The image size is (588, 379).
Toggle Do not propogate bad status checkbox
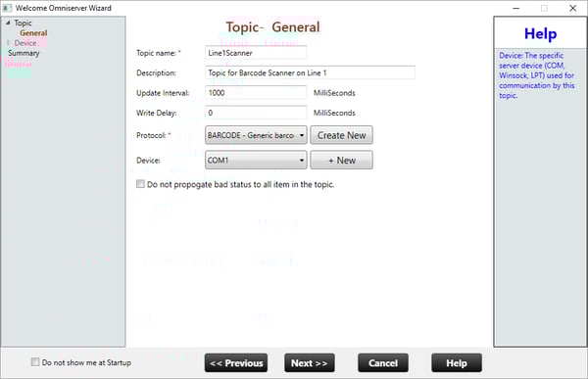click(140, 184)
